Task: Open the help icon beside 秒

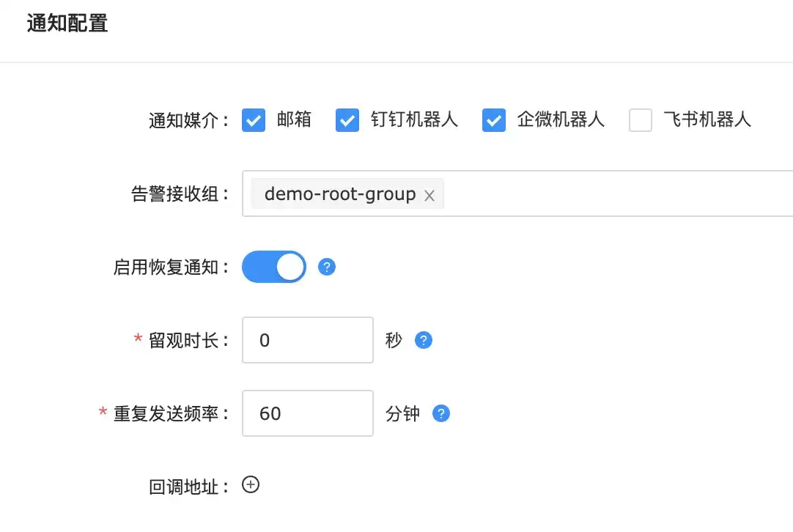Action: pyautogui.click(x=424, y=340)
